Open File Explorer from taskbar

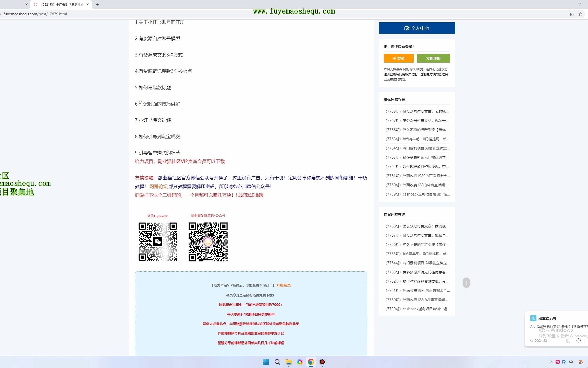pos(289,362)
